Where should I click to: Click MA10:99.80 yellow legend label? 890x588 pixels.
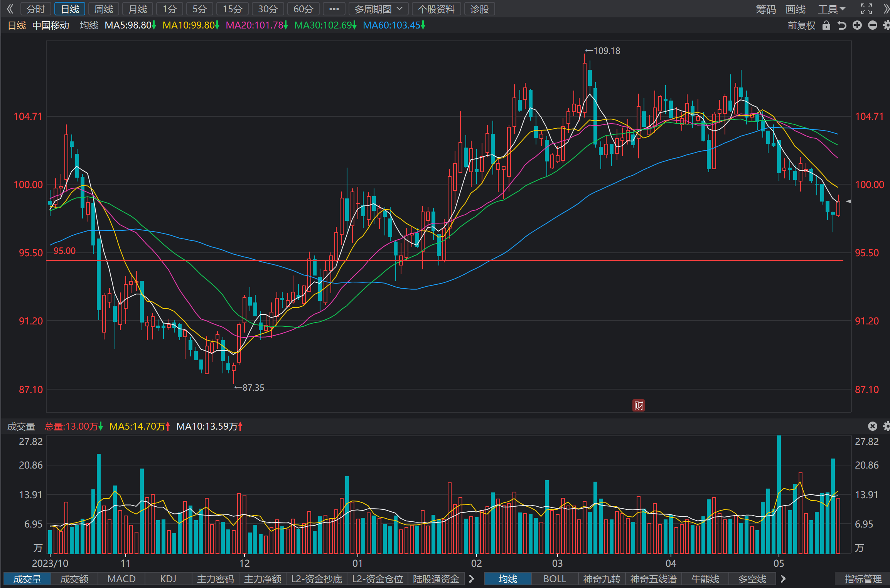click(x=191, y=25)
